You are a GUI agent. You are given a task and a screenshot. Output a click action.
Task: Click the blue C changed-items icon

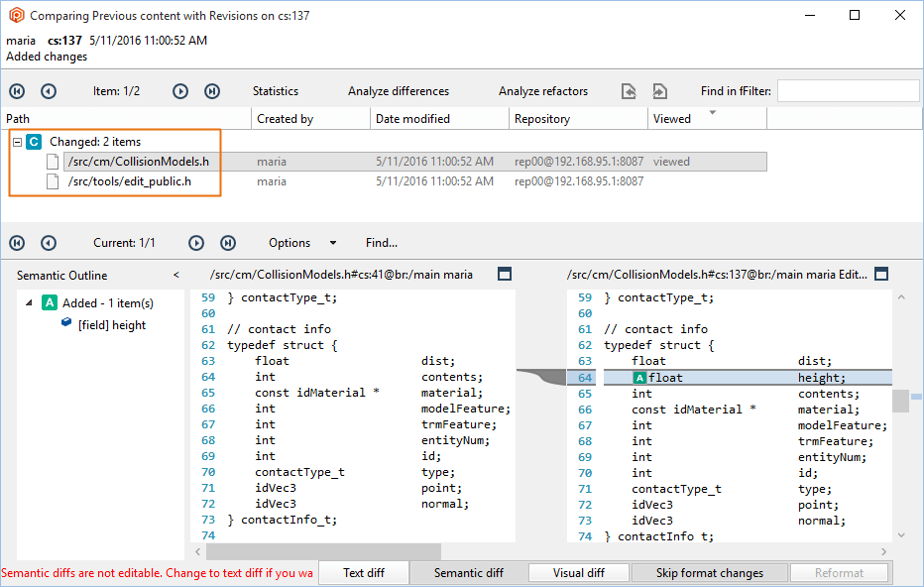coord(34,142)
